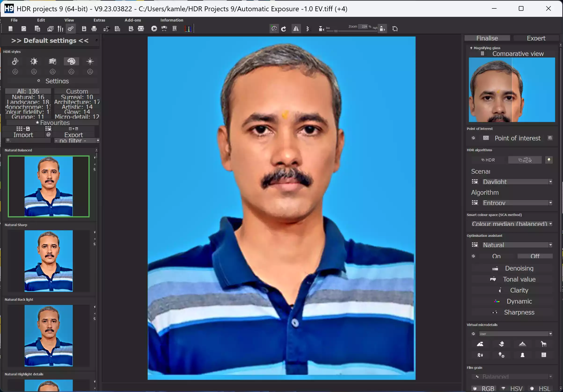Turn the optimisation assistant Off
The height and width of the screenshot is (392, 563).
535,256
